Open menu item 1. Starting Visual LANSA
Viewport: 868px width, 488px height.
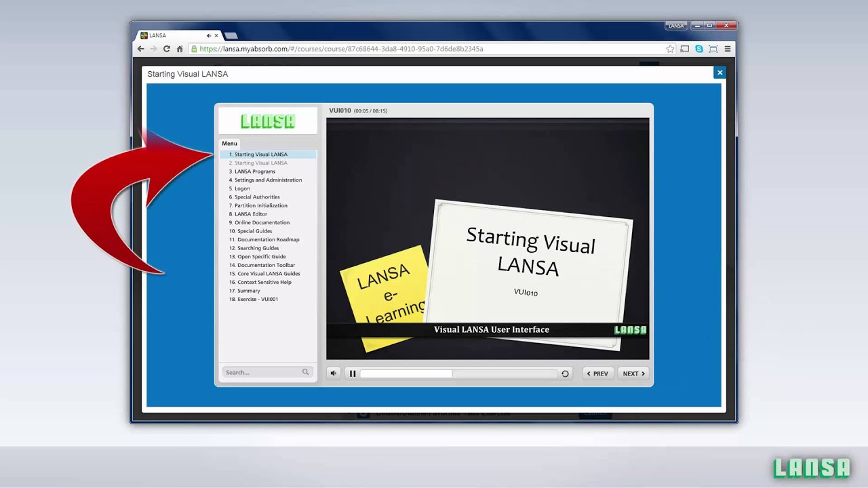(x=268, y=155)
